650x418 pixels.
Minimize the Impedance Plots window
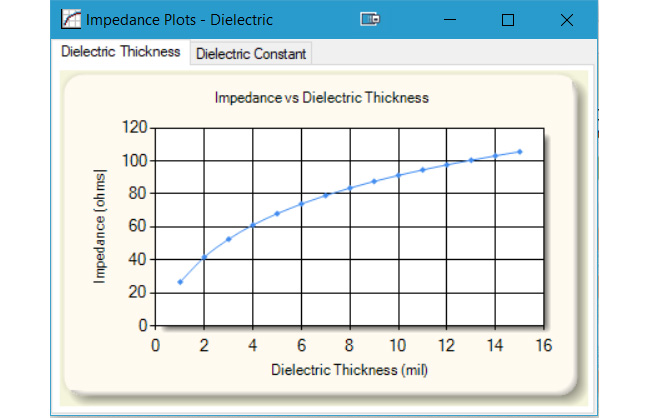pos(450,19)
